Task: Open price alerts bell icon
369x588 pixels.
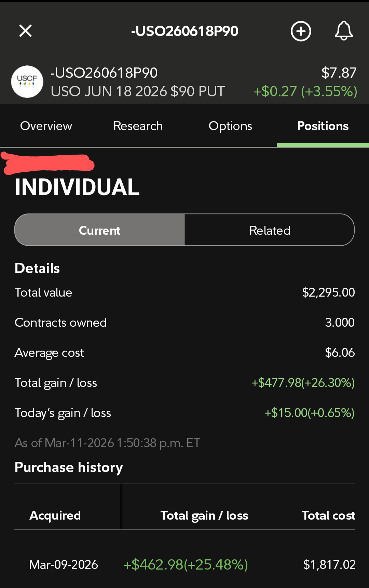Action: [x=343, y=31]
